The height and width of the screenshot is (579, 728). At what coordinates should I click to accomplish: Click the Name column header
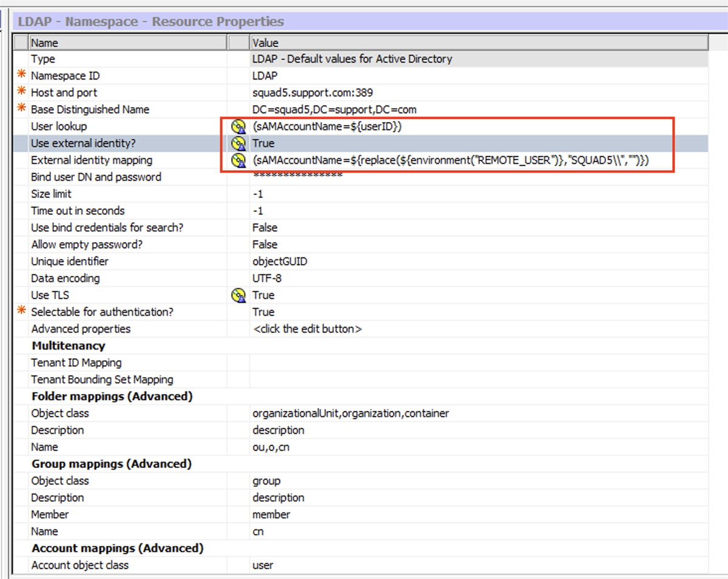pos(127,42)
